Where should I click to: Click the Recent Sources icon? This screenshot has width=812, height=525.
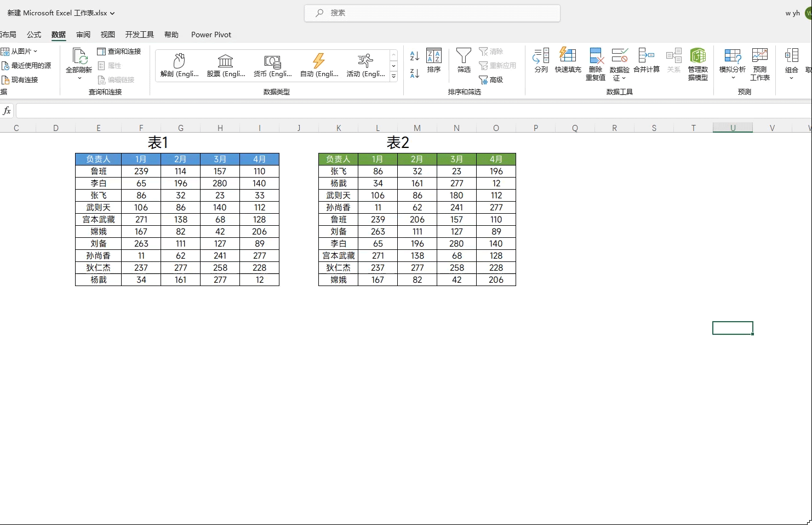(5, 66)
